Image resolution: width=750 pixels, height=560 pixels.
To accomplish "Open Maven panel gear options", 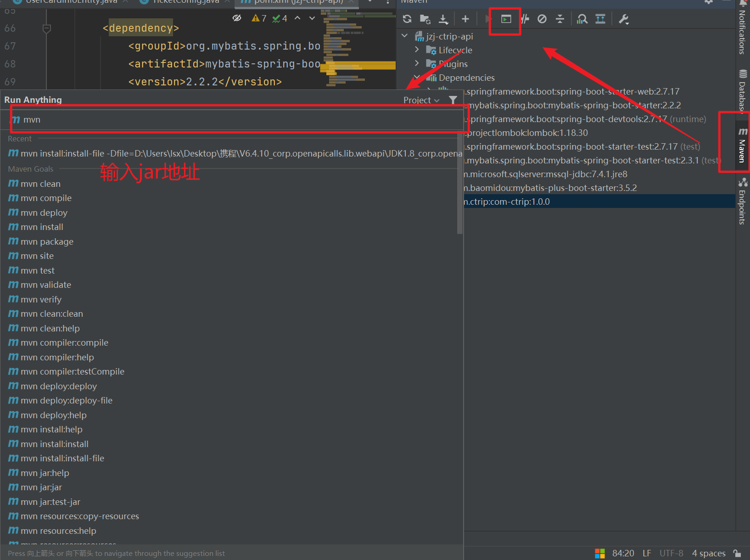I will tap(709, 2).
